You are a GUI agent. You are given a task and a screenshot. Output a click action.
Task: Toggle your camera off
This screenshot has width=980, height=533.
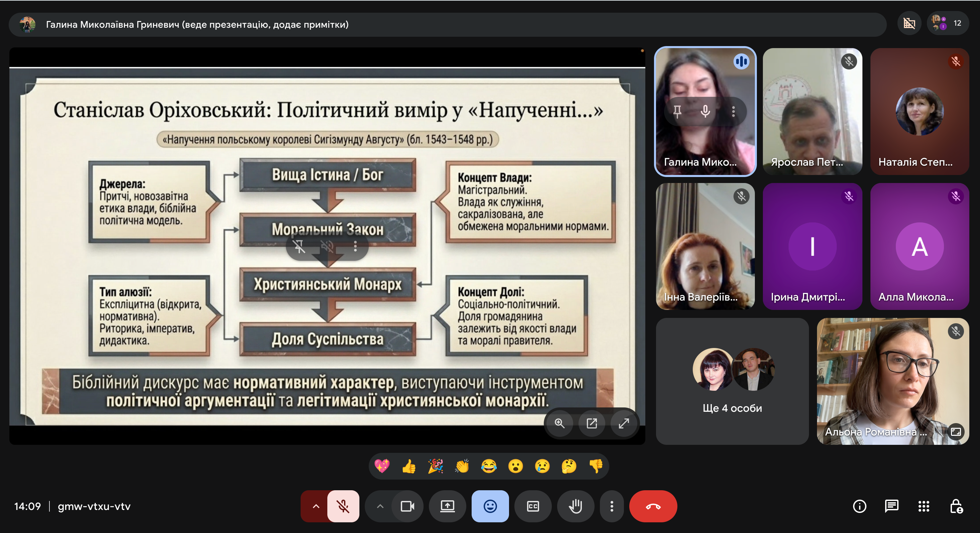[407, 506]
